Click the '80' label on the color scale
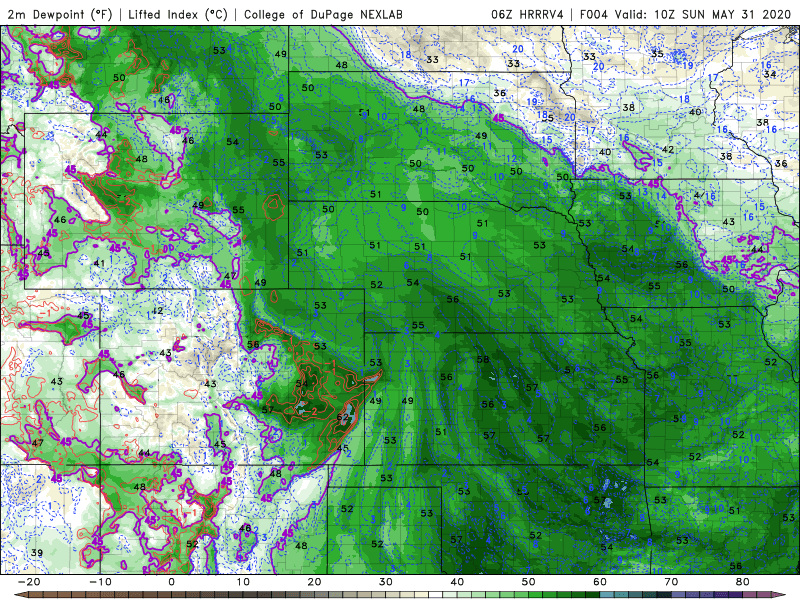The width and height of the screenshot is (800, 600). [x=743, y=582]
